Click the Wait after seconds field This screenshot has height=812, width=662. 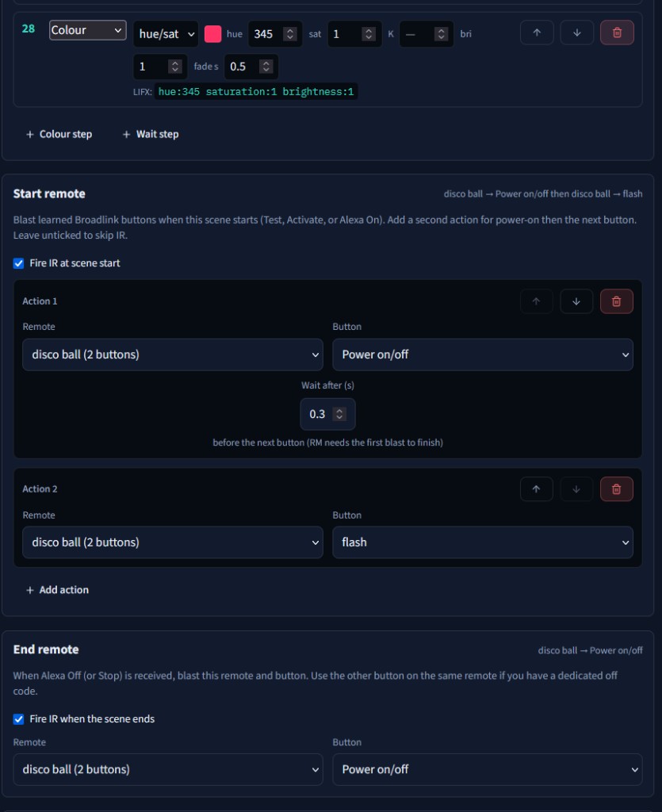[327, 414]
